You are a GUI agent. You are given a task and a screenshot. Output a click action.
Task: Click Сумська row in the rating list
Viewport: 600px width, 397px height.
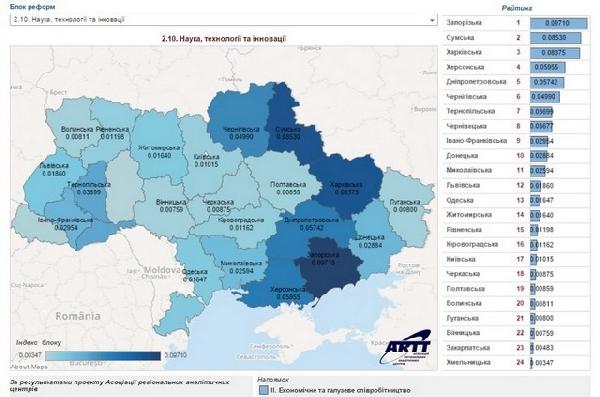[516, 38]
